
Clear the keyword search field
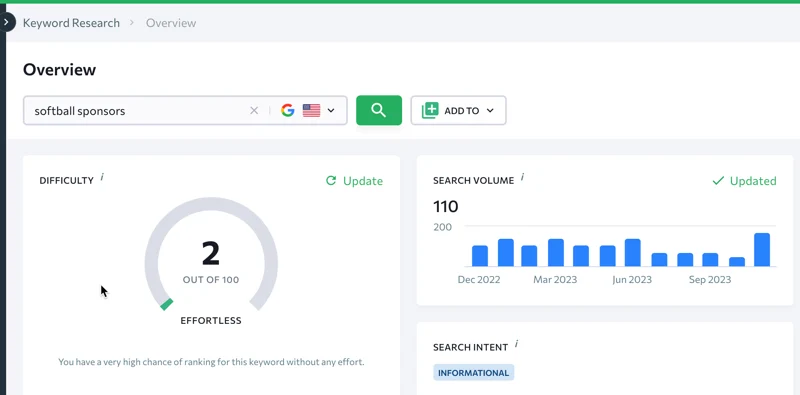pos(254,111)
